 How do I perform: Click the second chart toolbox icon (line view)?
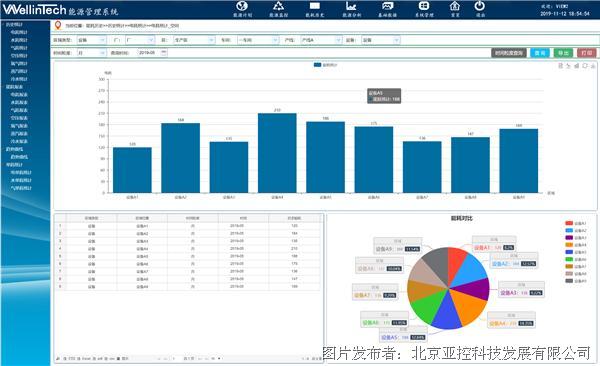569,66
